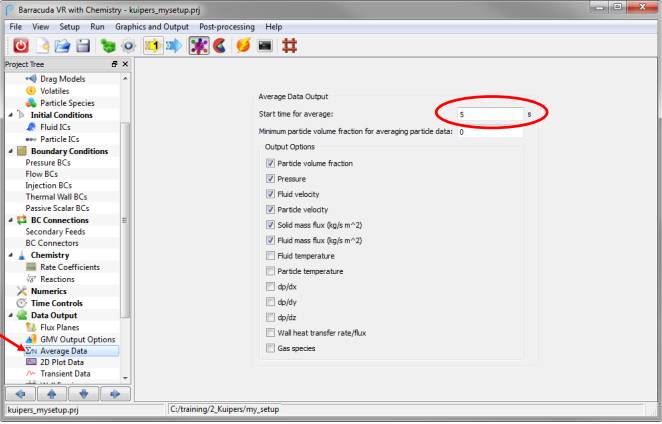Navigate back with left arrow button
Viewport: 662px width, 424px height.
21,394
